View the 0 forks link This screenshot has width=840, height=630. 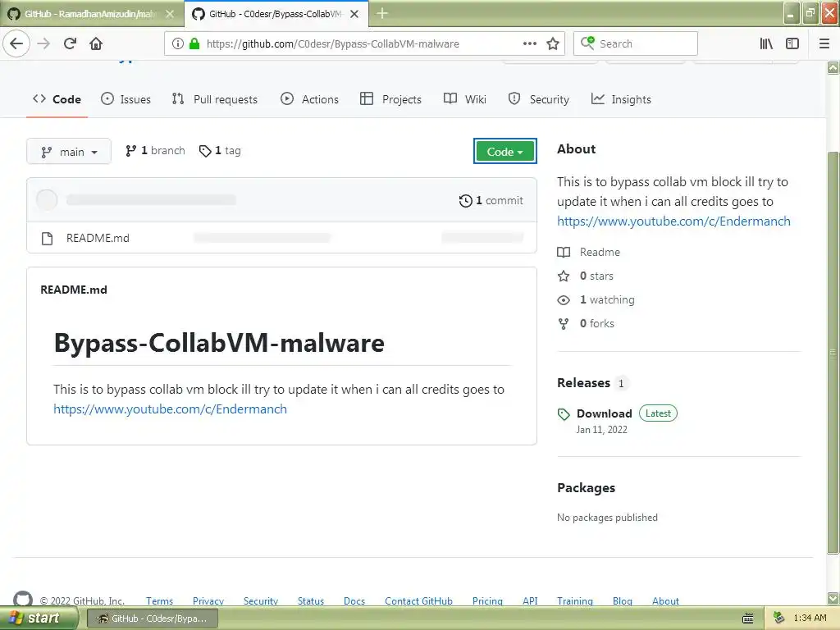[x=586, y=323]
